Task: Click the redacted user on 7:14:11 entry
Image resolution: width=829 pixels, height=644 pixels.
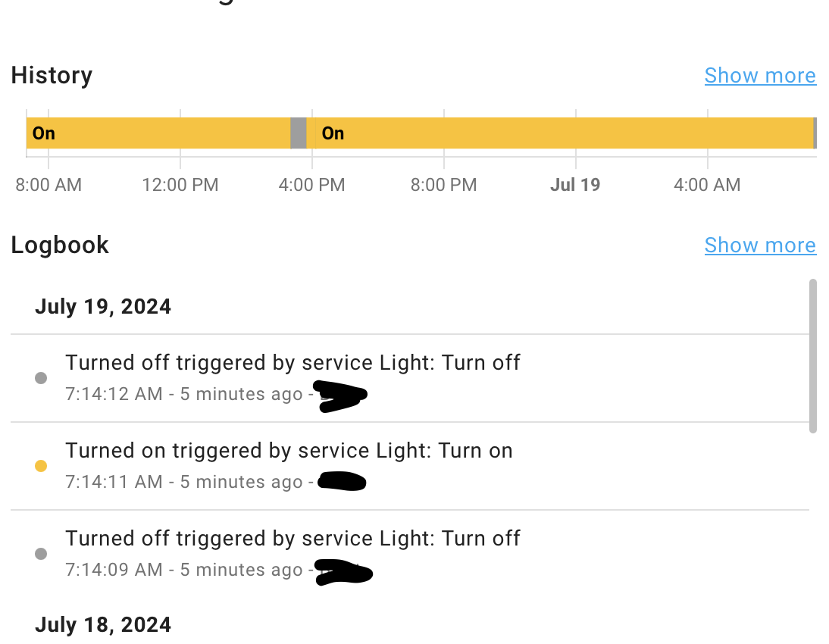Action: 342,481
